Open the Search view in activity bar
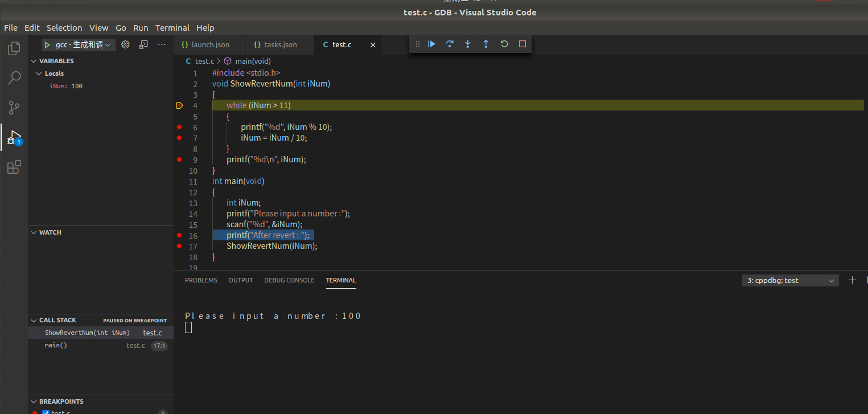 [14, 78]
